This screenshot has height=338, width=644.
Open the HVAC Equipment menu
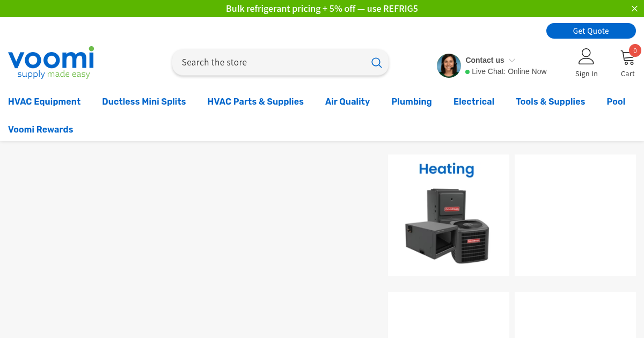[45, 101]
